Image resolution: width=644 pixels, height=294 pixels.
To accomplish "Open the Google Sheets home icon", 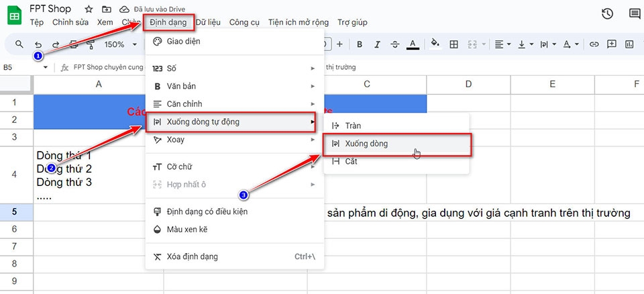I will [x=15, y=16].
